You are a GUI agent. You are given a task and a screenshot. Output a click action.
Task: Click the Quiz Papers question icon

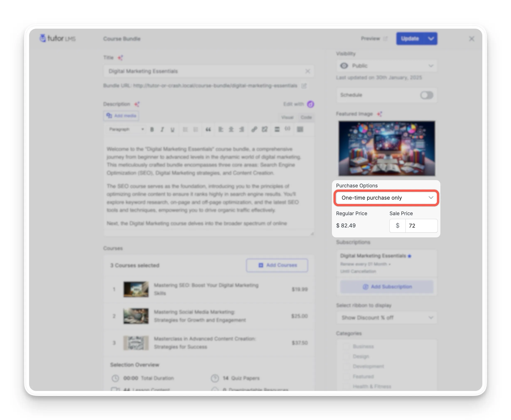click(215, 378)
